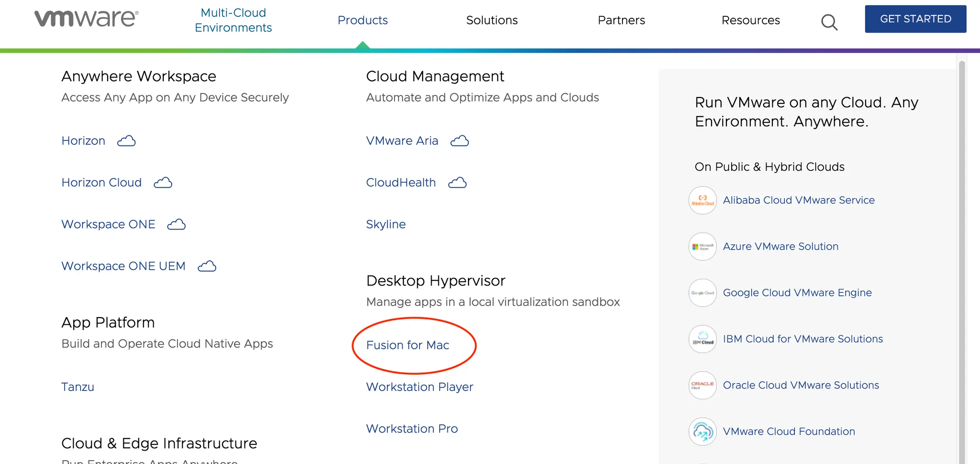Screen dimensions: 980x464
Task: Click the VMware Cloud Foundation logo icon
Action: 702,431
